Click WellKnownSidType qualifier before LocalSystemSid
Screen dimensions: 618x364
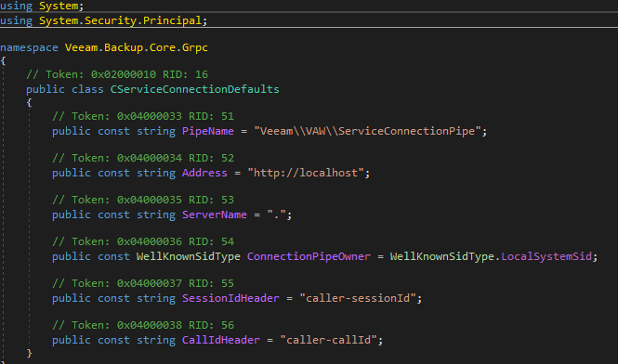442,256
